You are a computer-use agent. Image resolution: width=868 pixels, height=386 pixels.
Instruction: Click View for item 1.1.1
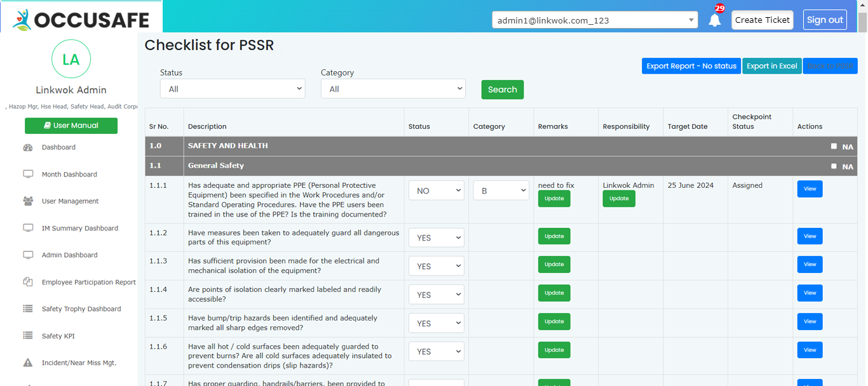810,189
